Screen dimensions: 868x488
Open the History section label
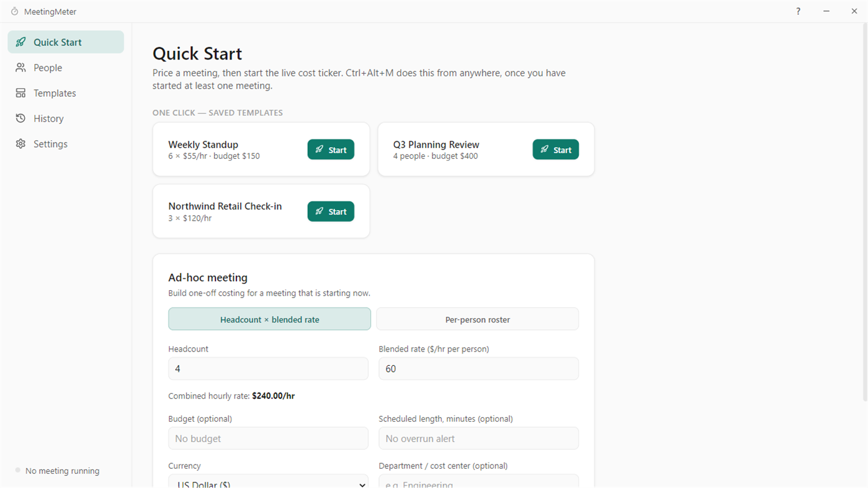pyautogui.click(x=48, y=118)
